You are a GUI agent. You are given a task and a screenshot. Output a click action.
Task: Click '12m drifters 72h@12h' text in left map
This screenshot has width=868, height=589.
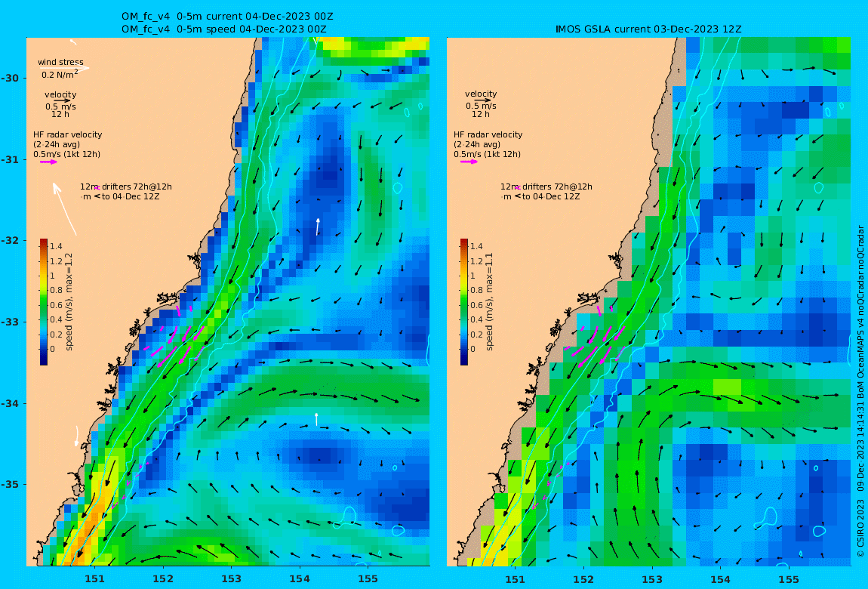tap(126, 187)
